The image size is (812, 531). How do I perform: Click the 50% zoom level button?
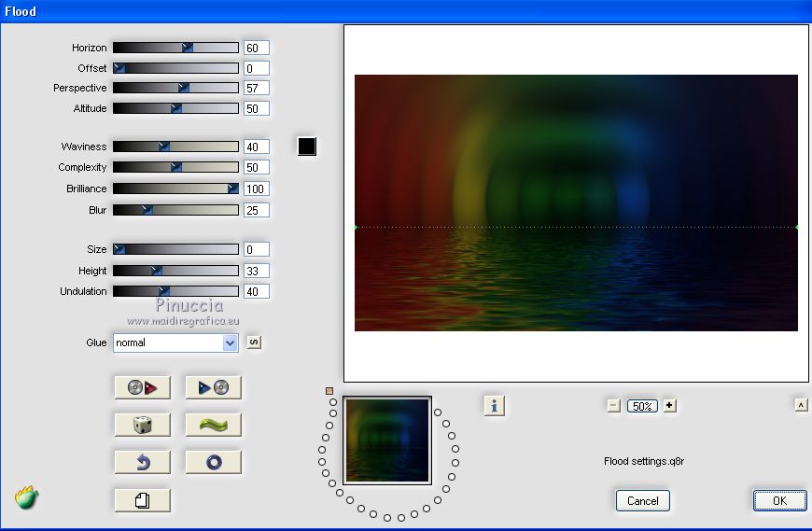coord(642,406)
